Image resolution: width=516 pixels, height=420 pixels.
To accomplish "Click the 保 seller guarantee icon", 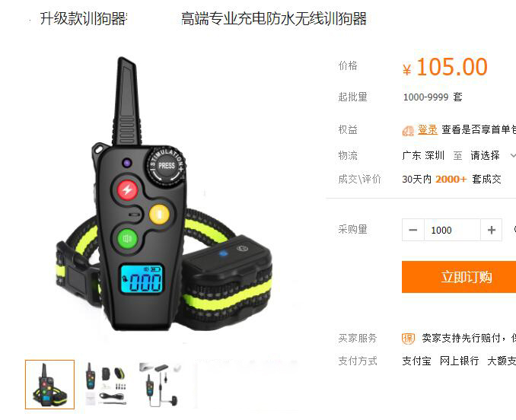I will pos(409,338).
